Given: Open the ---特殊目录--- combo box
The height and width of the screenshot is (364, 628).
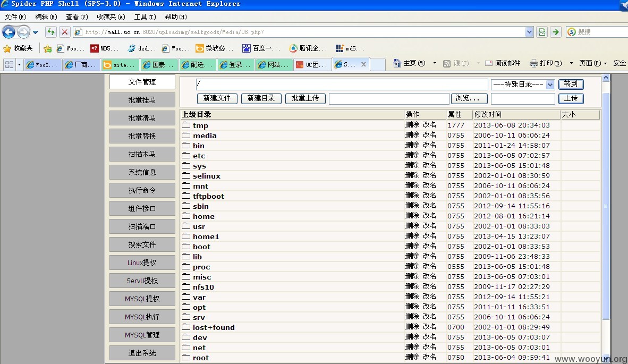Looking at the screenshot, I should (x=523, y=84).
